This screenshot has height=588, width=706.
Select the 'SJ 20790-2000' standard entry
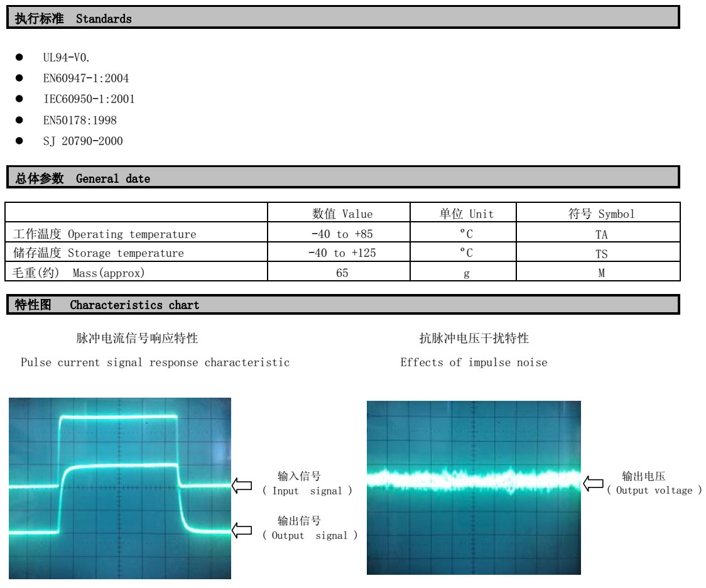coord(83,141)
